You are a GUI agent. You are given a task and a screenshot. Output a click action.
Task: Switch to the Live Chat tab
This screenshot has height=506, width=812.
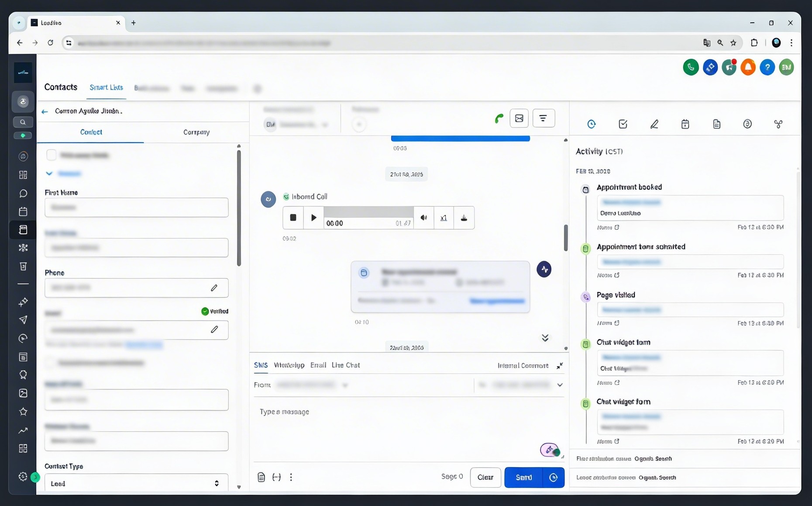(346, 365)
